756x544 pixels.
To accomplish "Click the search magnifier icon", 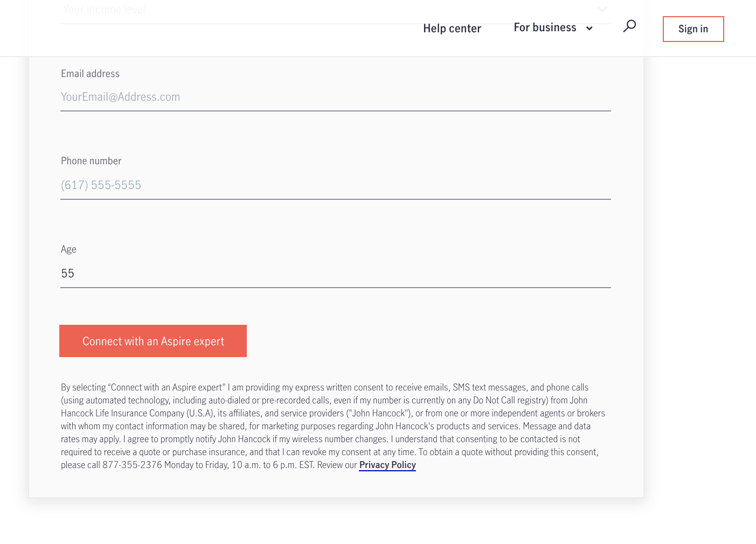I will (x=629, y=26).
